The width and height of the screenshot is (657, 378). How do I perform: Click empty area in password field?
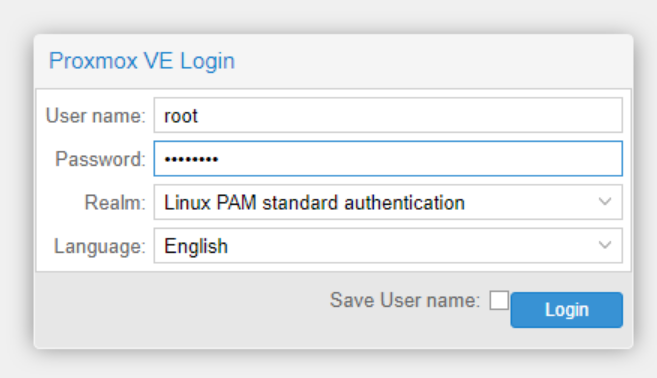click(419, 159)
